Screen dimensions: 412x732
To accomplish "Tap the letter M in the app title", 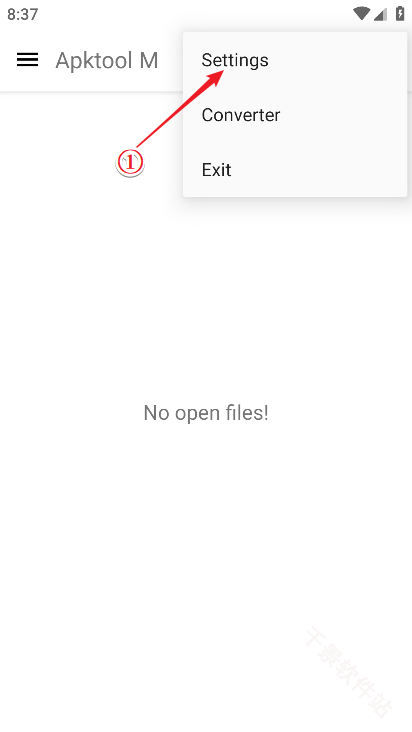I will pos(149,60).
